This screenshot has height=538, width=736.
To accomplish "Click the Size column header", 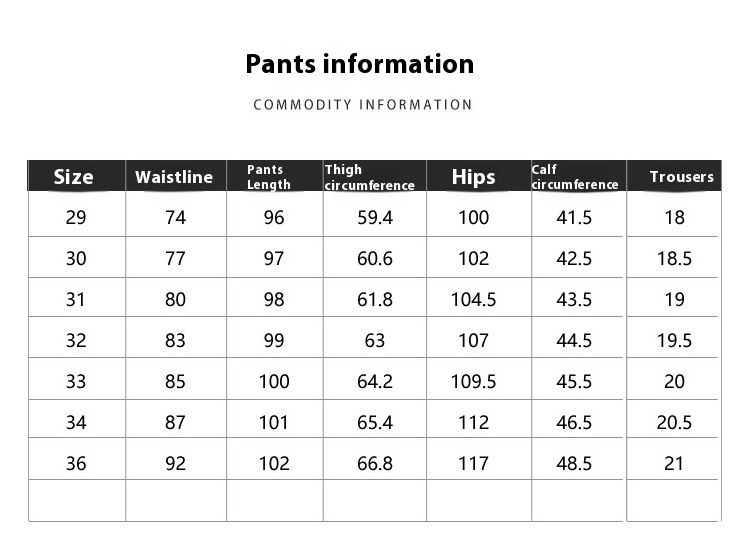I will pos(74,177).
